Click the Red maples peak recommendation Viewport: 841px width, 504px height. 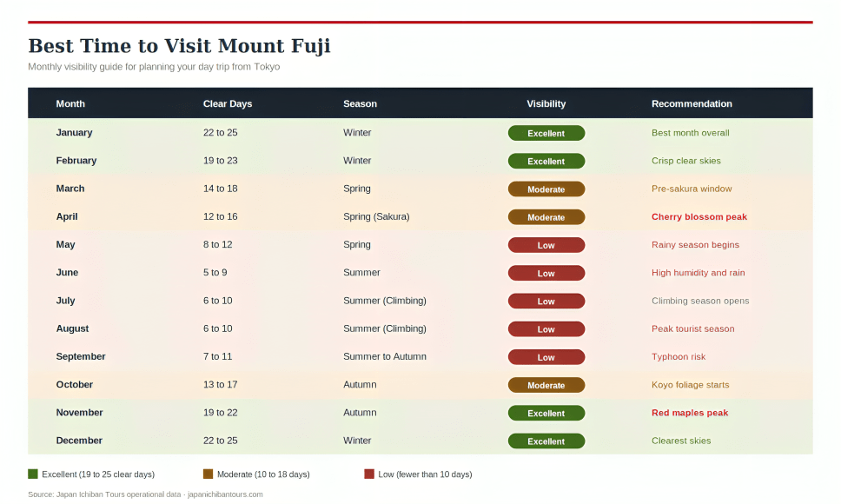click(690, 413)
